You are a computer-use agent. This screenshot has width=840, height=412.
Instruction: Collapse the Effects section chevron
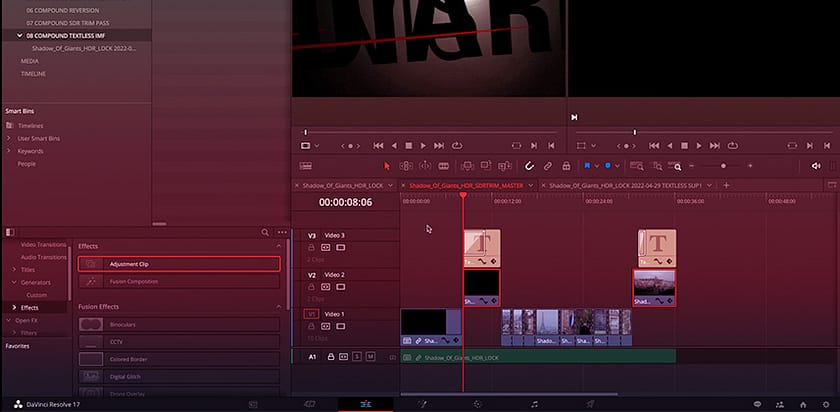point(279,246)
